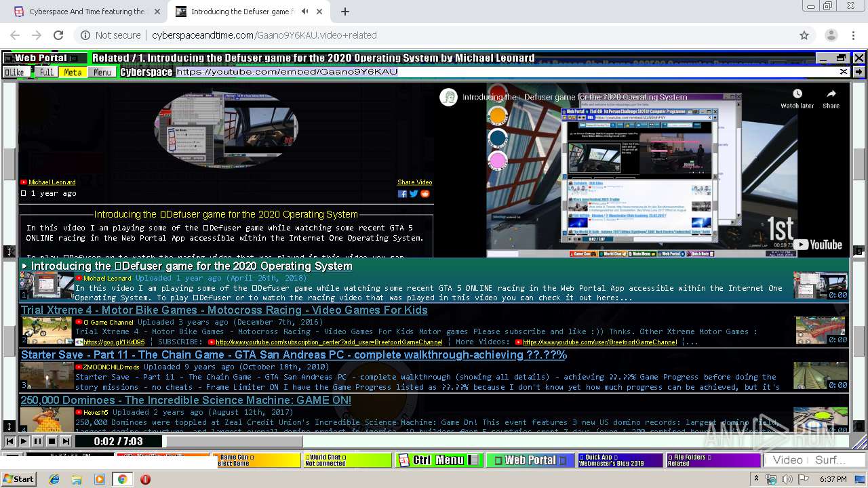Pause the video using player bar

point(37,441)
